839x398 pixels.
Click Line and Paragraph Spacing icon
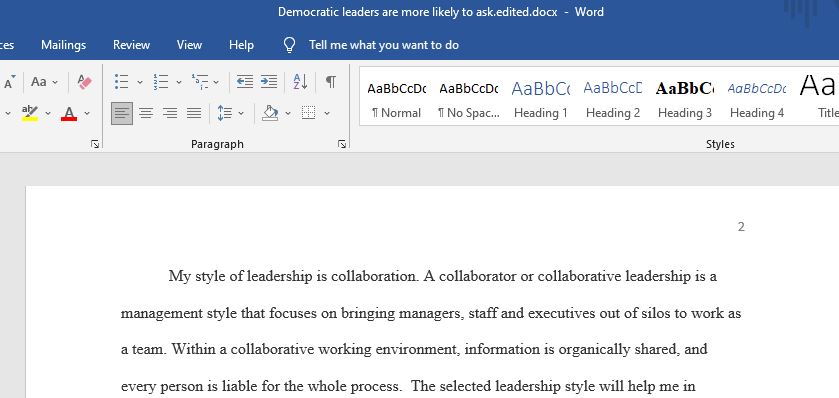[225, 113]
